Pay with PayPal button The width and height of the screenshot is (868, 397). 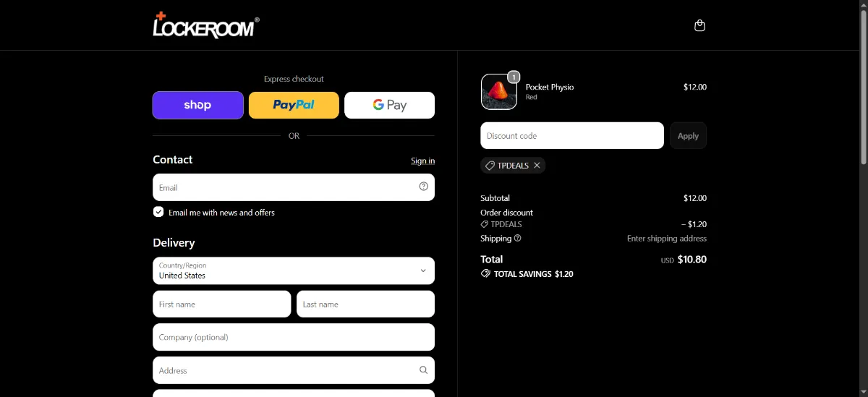pos(294,105)
